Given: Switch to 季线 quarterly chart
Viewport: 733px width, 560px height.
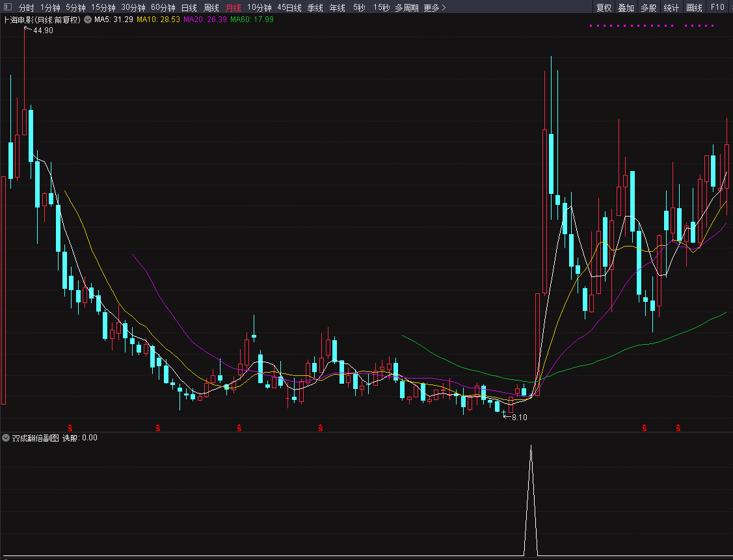Looking at the screenshot, I should (315, 7).
